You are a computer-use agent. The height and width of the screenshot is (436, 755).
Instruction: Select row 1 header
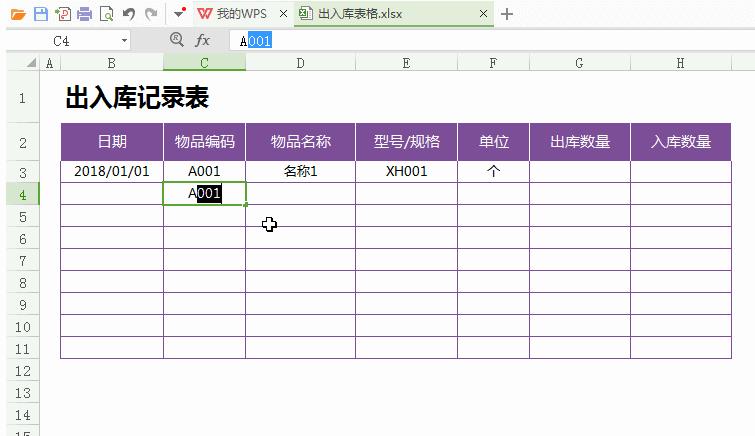(x=23, y=98)
